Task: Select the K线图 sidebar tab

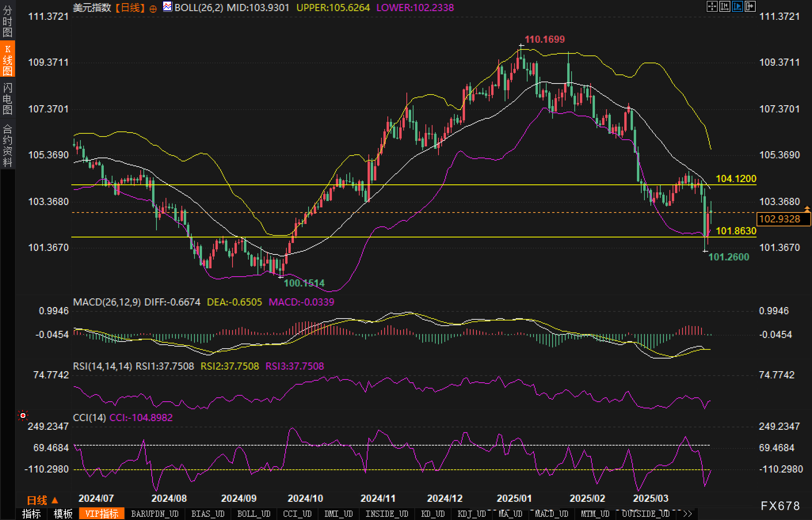Action: click(8, 59)
